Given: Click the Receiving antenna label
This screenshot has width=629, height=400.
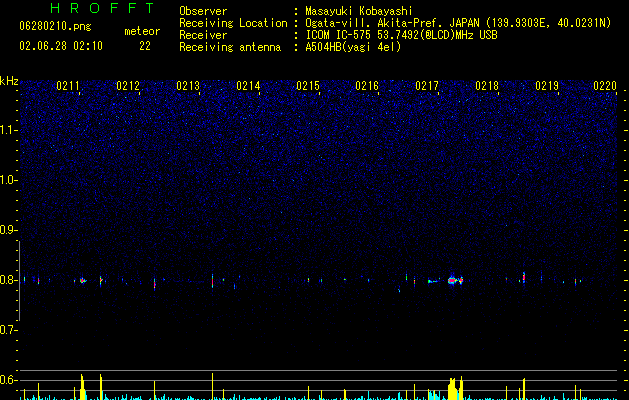Looking at the screenshot, I should coord(230,47).
